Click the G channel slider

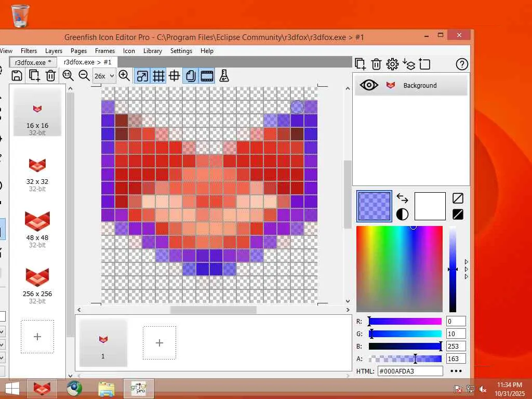pos(405,334)
